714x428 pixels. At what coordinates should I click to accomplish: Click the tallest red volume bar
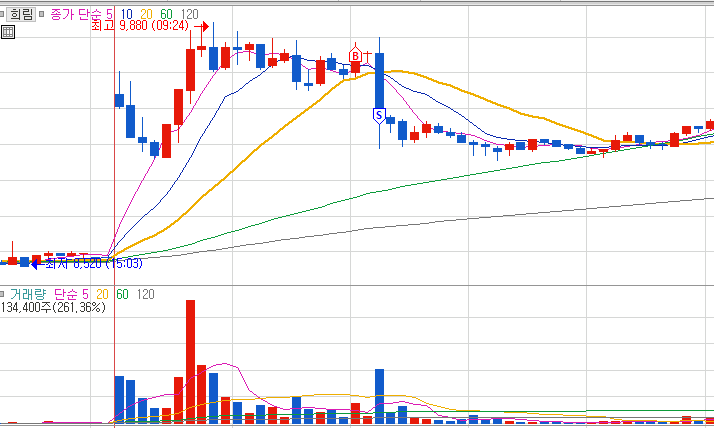coord(190,362)
